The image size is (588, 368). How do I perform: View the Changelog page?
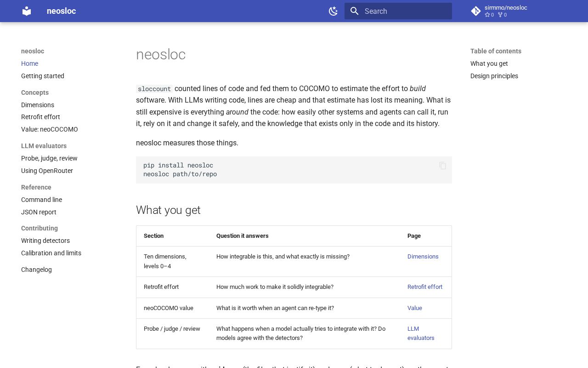click(x=36, y=270)
